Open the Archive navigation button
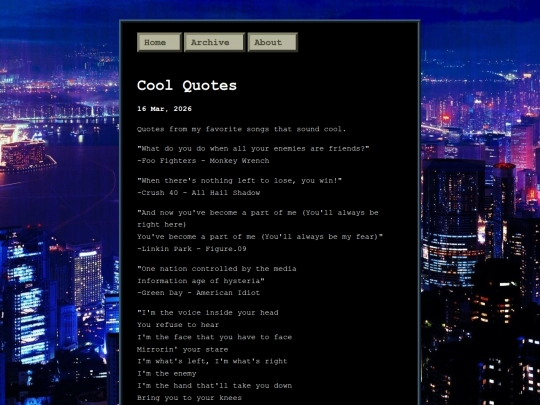The height and width of the screenshot is (405, 540). coord(215,42)
